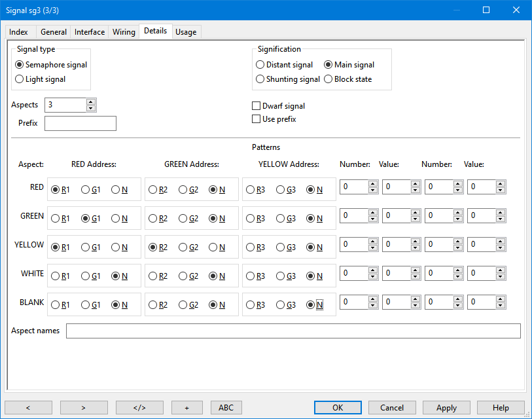The height and width of the screenshot is (419, 532).
Task: Select the Light signal type
Action: point(20,79)
